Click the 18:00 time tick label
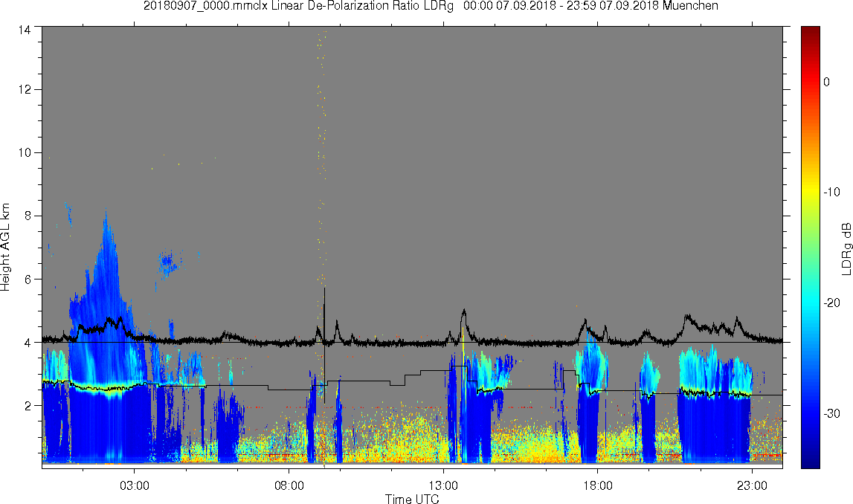Image resolution: width=853 pixels, height=504 pixels. point(598,485)
